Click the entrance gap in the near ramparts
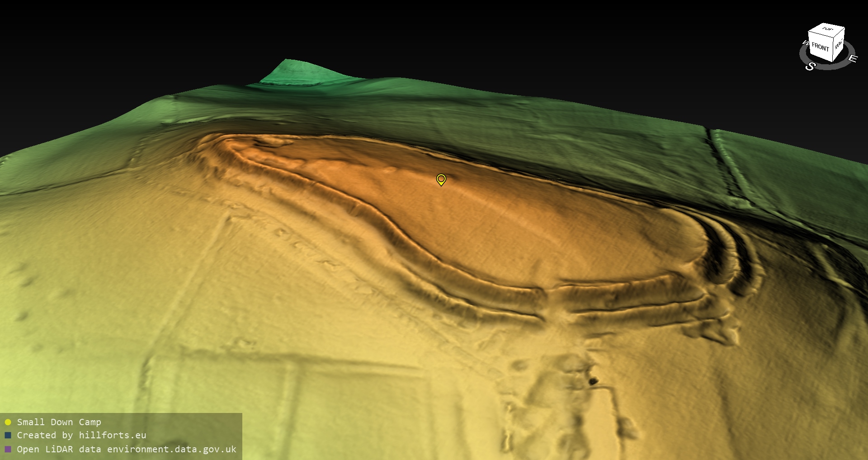Image resolution: width=868 pixels, height=460 pixels. coord(551,302)
